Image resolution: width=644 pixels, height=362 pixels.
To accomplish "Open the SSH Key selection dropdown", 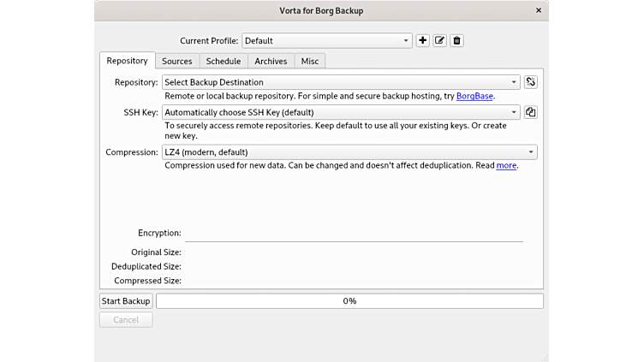I will (x=341, y=112).
